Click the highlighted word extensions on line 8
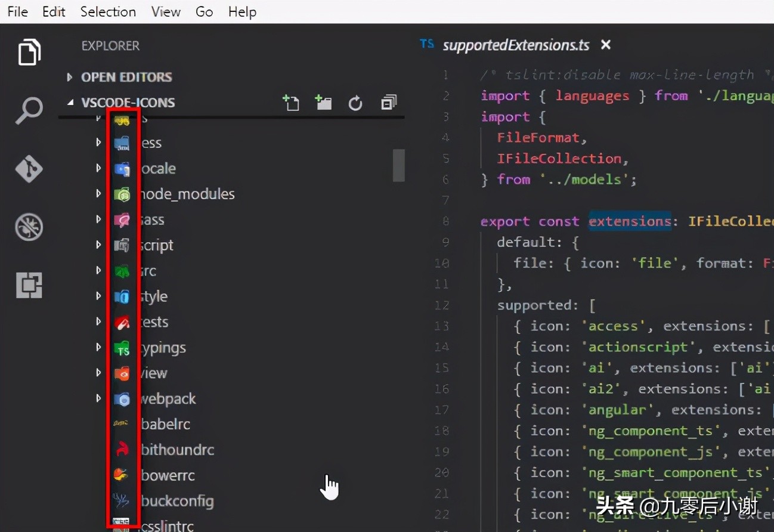The height and width of the screenshot is (532, 774). click(x=630, y=221)
